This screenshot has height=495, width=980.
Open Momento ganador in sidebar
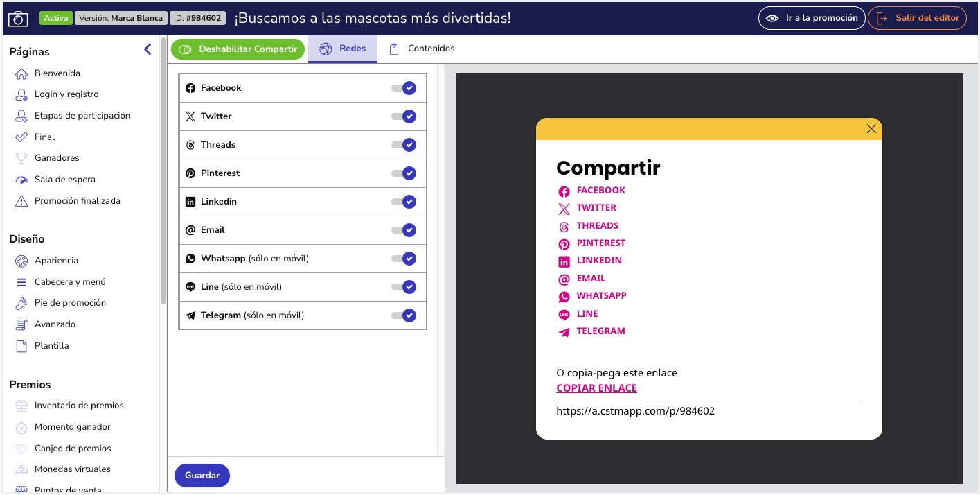point(73,427)
